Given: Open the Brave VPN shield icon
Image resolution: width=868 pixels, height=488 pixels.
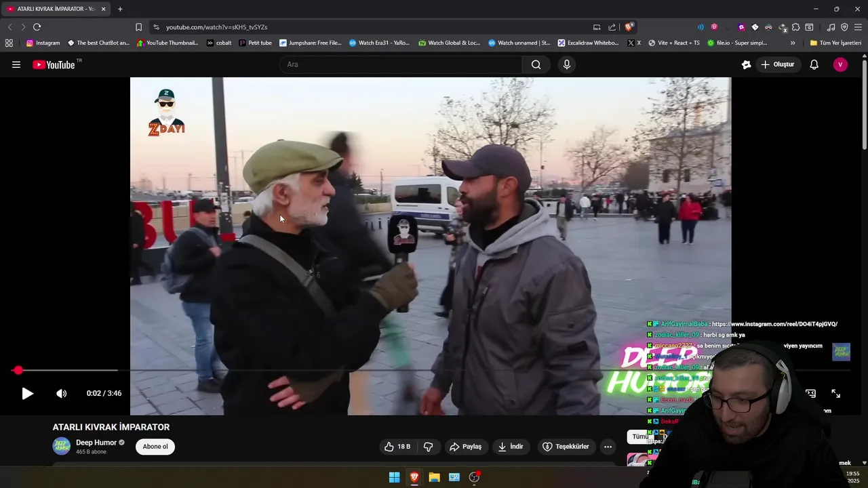Looking at the screenshot, I should [x=844, y=27].
